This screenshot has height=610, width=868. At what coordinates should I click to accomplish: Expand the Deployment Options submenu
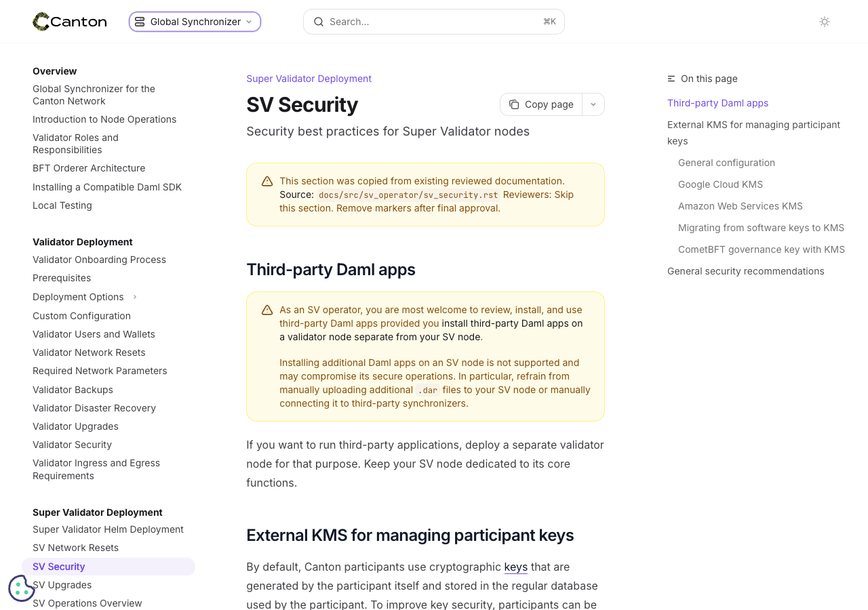point(135,297)
